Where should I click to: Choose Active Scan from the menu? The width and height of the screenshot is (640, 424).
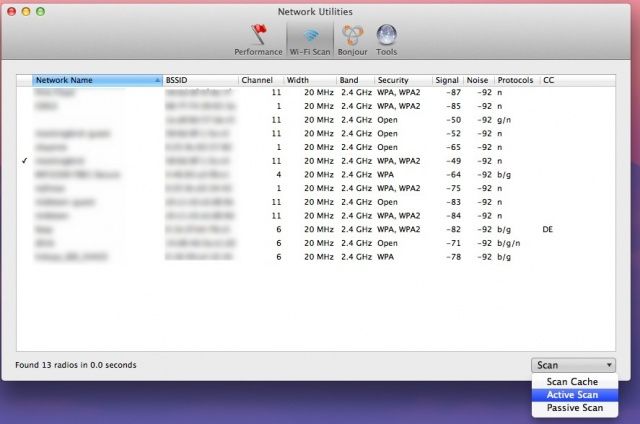point(574,395)
